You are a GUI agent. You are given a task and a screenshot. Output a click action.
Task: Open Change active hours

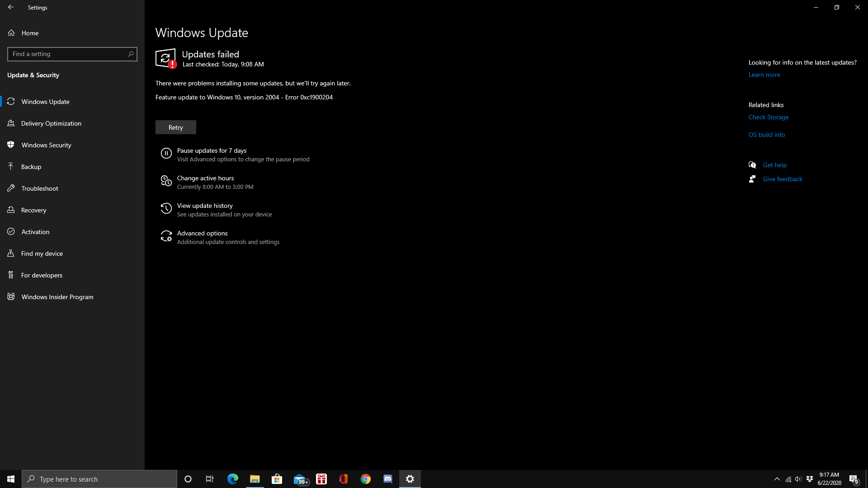coord(205,178)
